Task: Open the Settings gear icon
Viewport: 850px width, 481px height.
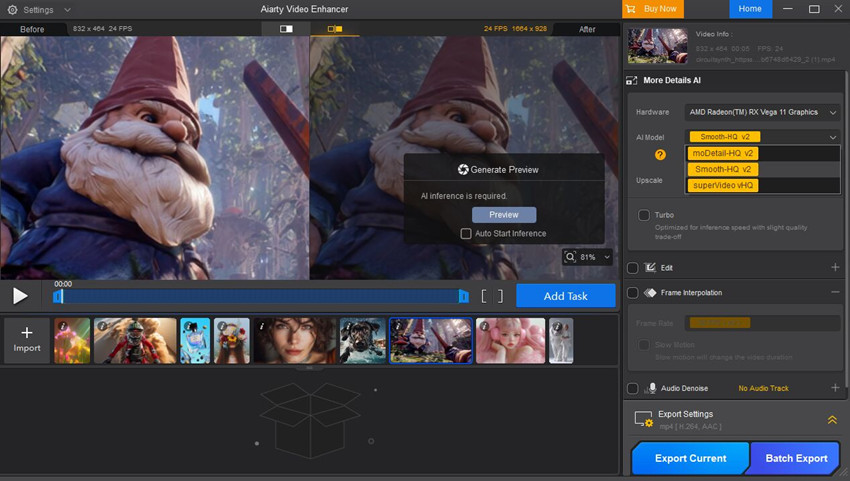Action: (12, 10)
